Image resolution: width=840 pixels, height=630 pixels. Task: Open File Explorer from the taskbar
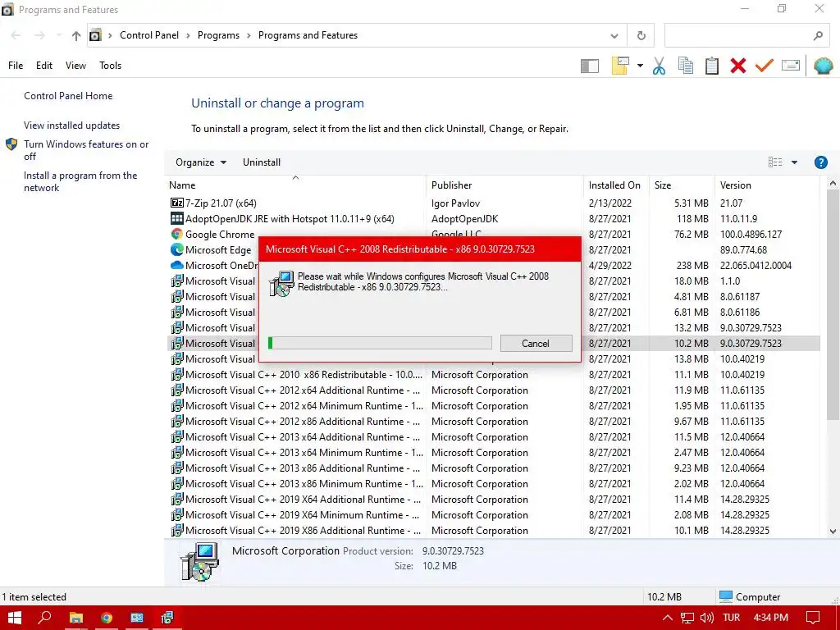(75, 618)
